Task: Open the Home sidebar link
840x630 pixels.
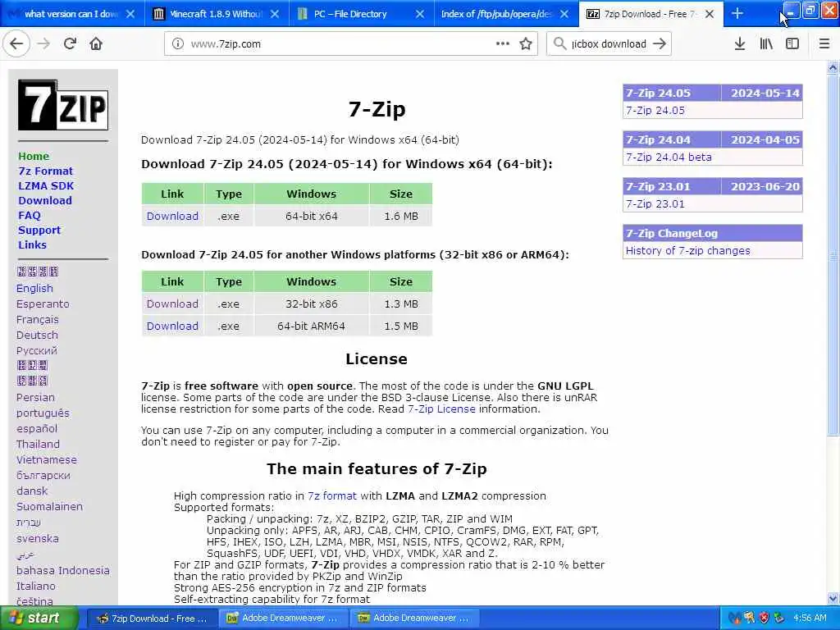Action: (34, 157)
